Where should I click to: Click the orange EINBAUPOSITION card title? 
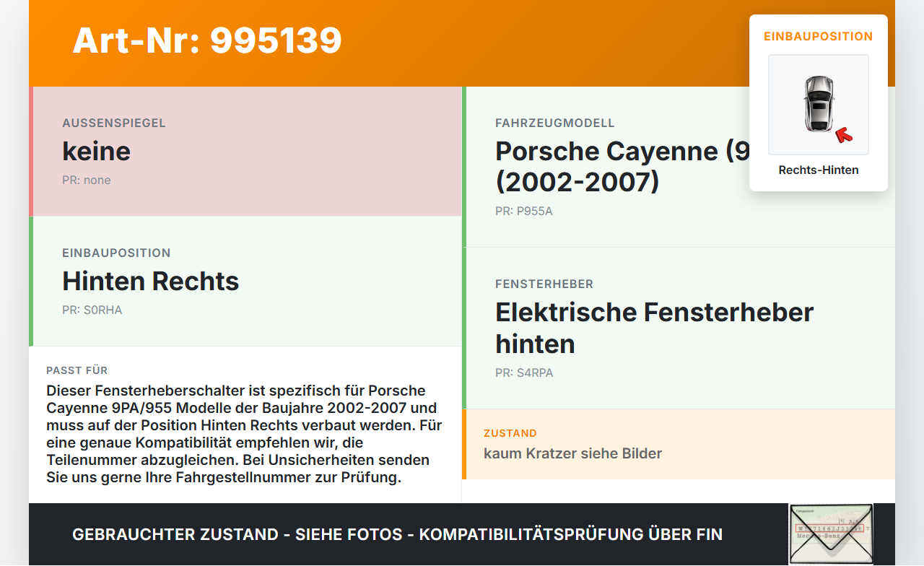819,36
